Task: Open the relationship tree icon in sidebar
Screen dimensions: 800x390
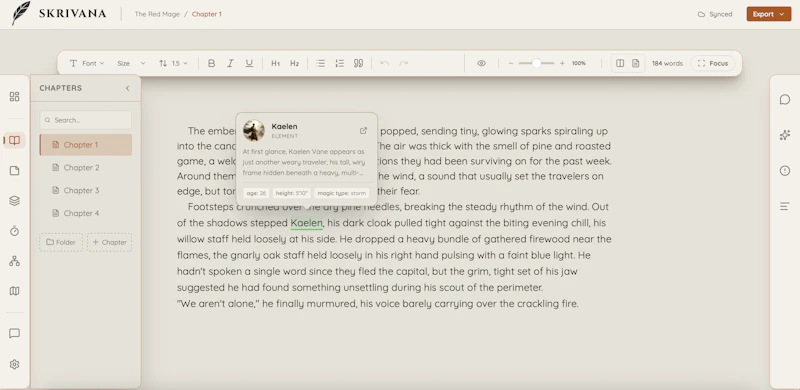Action: click(14, 261)
